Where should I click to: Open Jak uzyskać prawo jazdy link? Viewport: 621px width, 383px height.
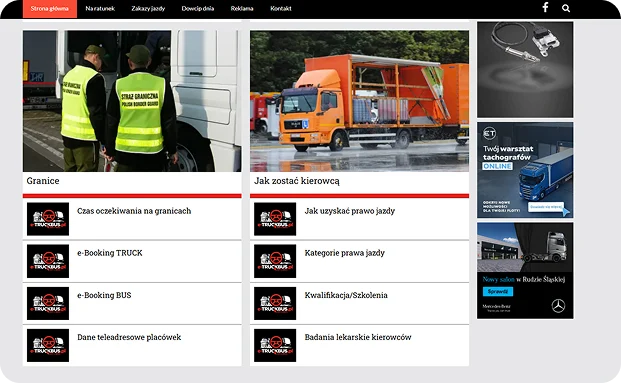coord(350,211)
